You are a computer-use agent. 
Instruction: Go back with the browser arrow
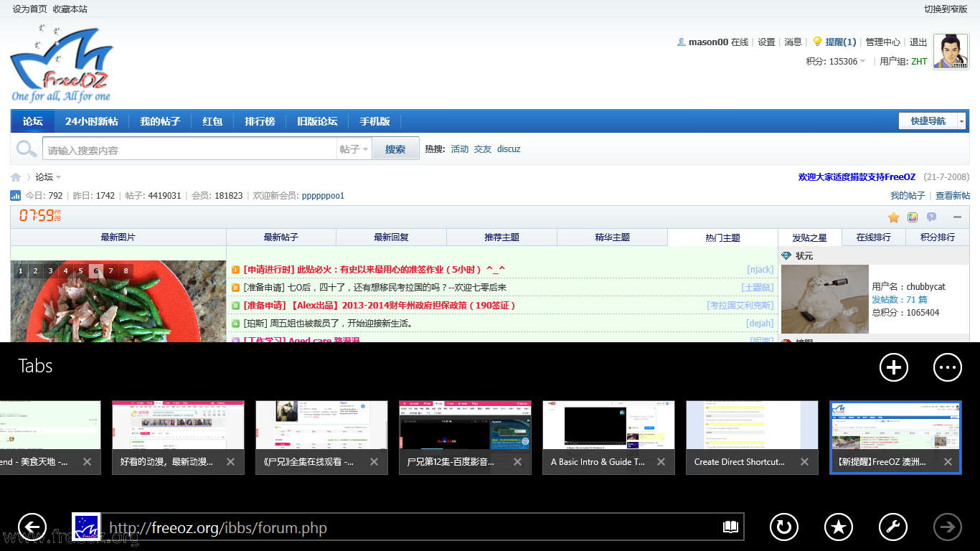(32, 527)
